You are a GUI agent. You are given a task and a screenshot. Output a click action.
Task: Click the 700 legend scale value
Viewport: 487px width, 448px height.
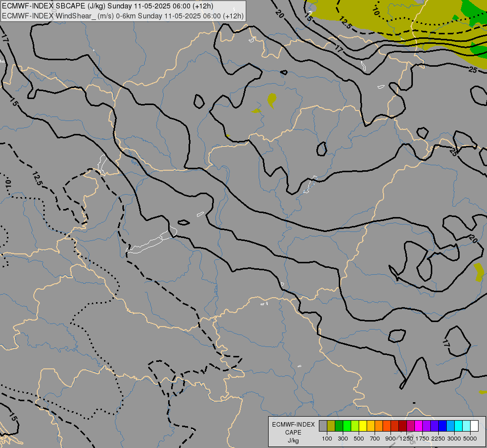click(375, 439)
